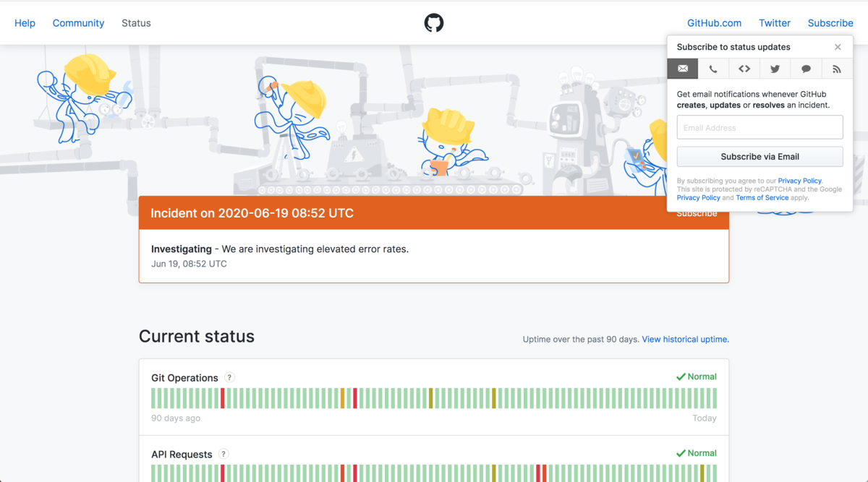Click the Subscribe via Email button
Image resolution: width=868 pixels, height=482 pixels.
(759, 156)
